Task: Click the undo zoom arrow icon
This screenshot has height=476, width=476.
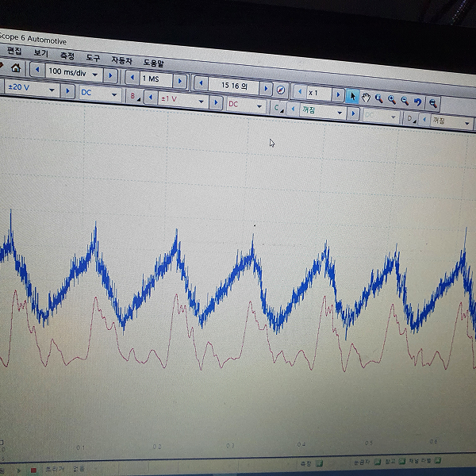Action: [x=418, y=101]
